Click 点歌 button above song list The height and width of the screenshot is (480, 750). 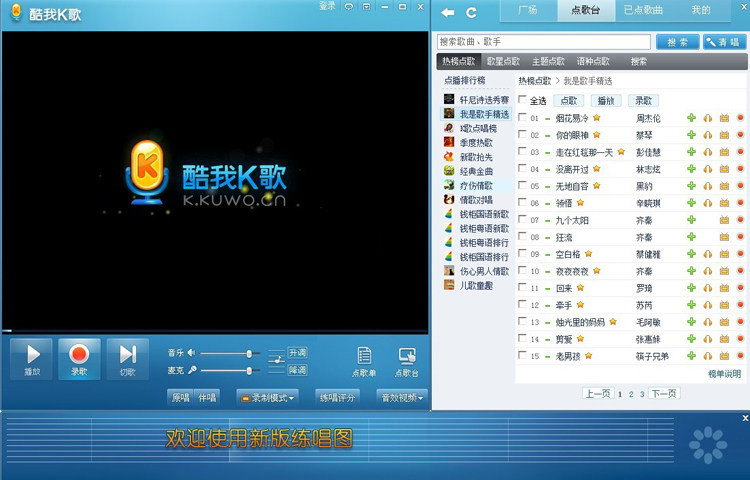click(569, 100)
